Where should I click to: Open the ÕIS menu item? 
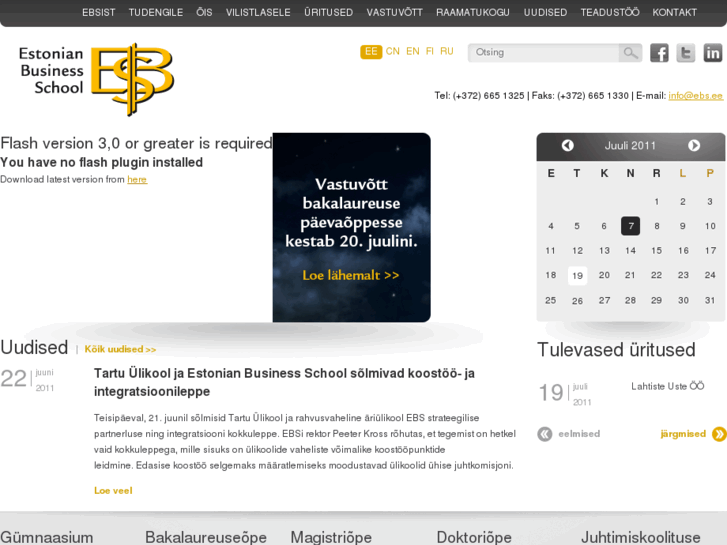[204, 13]
